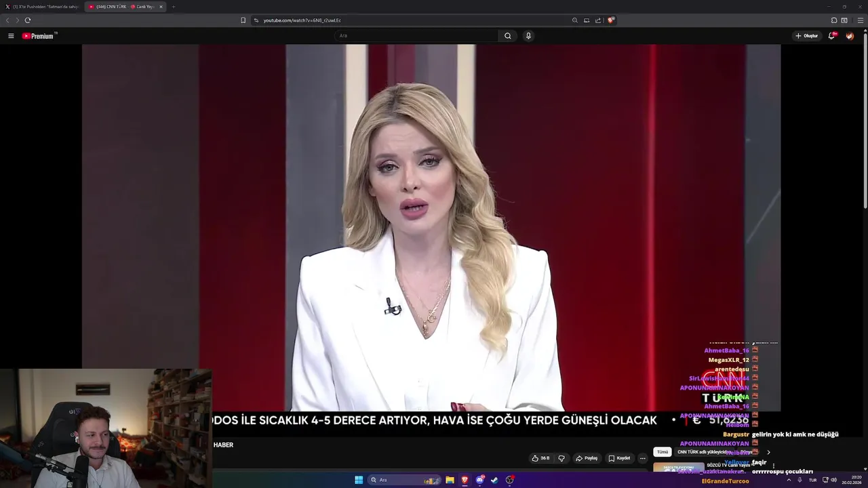Switch the TUR keyboard language indicator
The image size is (868, 488).
point(812,480)
